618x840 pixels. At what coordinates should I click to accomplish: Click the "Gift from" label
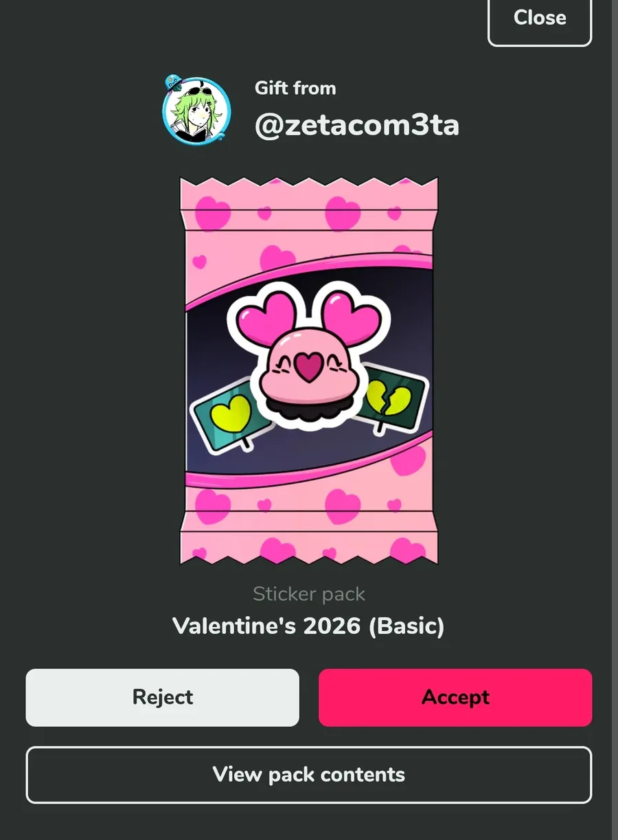295,88
